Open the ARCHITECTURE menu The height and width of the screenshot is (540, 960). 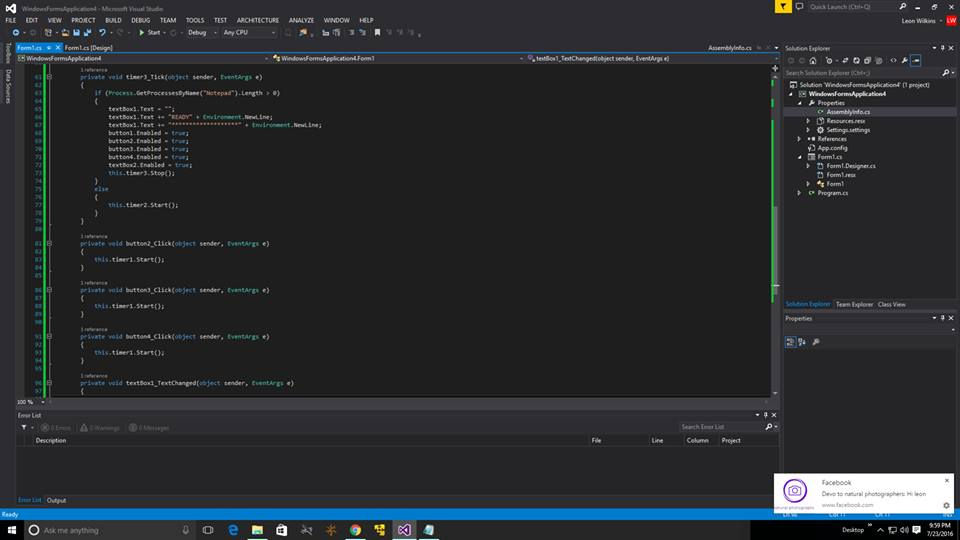point(258,20)
